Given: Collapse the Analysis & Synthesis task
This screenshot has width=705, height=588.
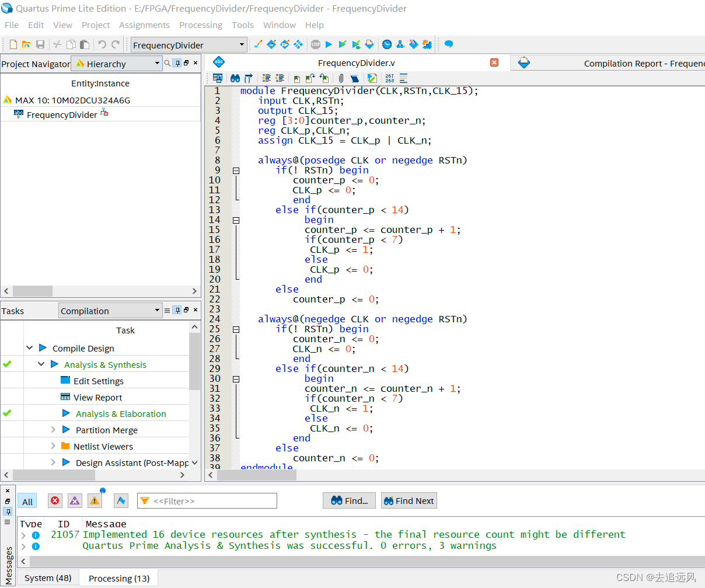Looking at the screenshot, I should click(x=41, y=364).
